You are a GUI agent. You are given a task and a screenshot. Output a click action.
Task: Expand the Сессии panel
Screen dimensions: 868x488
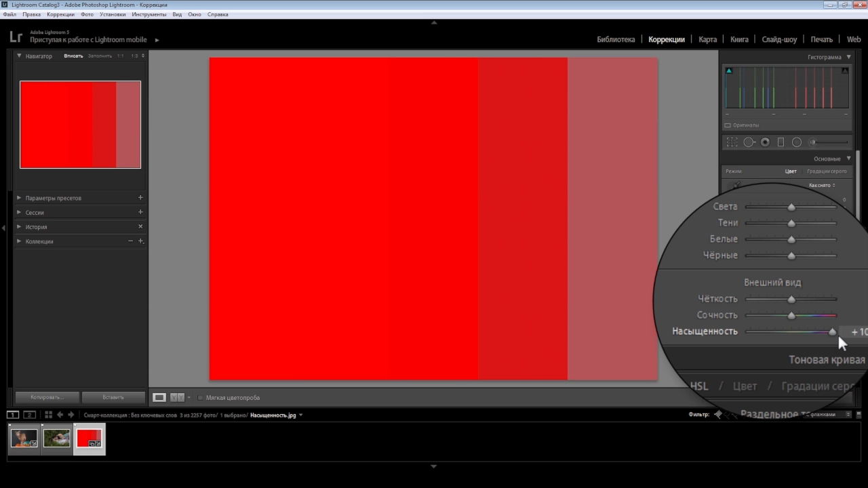(x=19, y=212)
